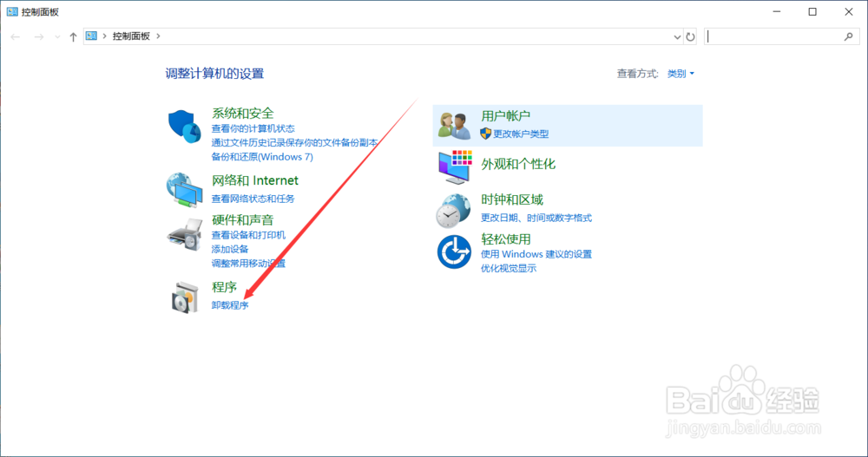Click the Control Panel icon in address bar
This screenshot has height=457, width=868.
point(91,36)
